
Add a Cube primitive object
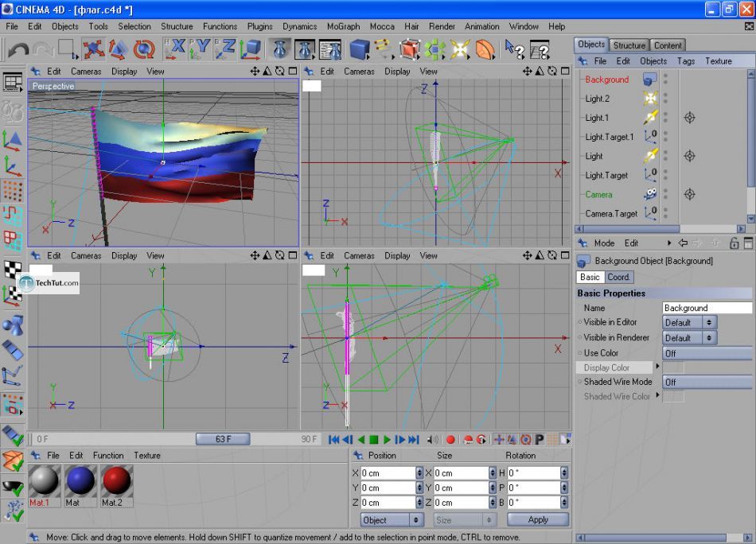(359, 49)
